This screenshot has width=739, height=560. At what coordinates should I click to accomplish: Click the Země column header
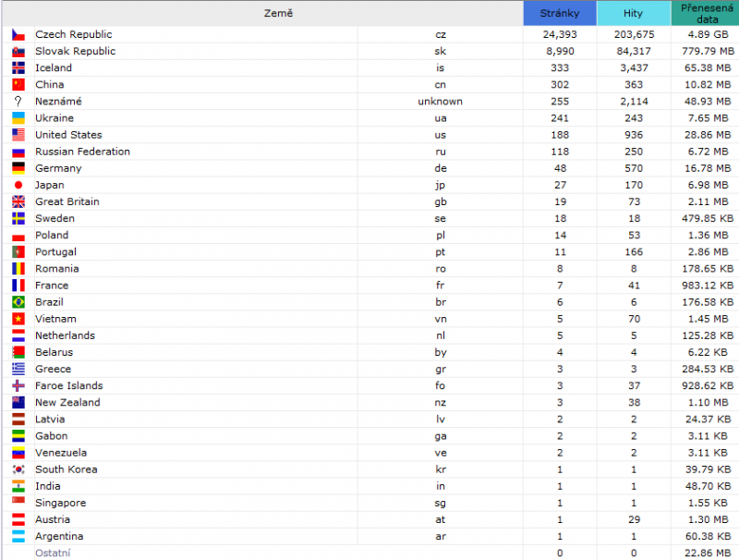click(x=262, y=13)
